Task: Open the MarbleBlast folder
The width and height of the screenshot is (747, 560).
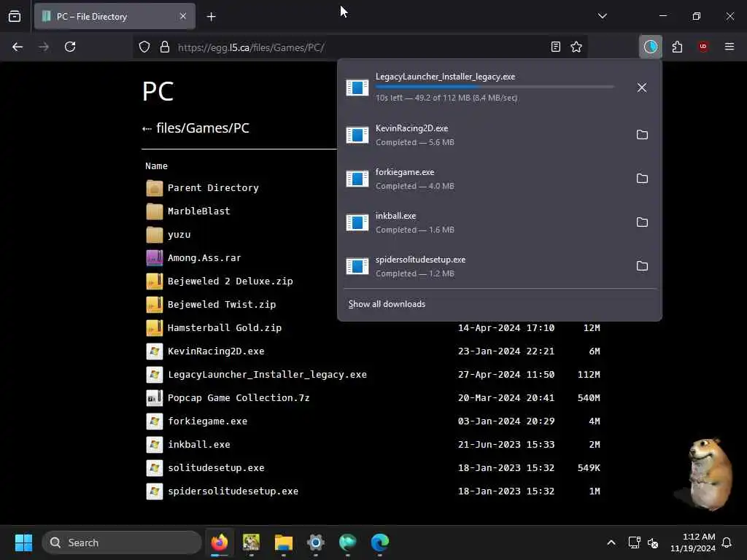Action: pos(198,211)
